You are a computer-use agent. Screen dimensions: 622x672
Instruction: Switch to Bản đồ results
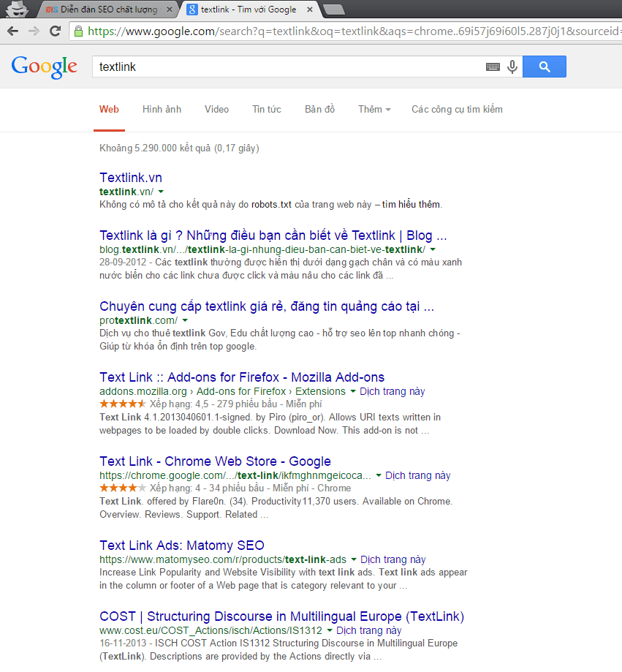pyautogui.click(x=319, y=109)
